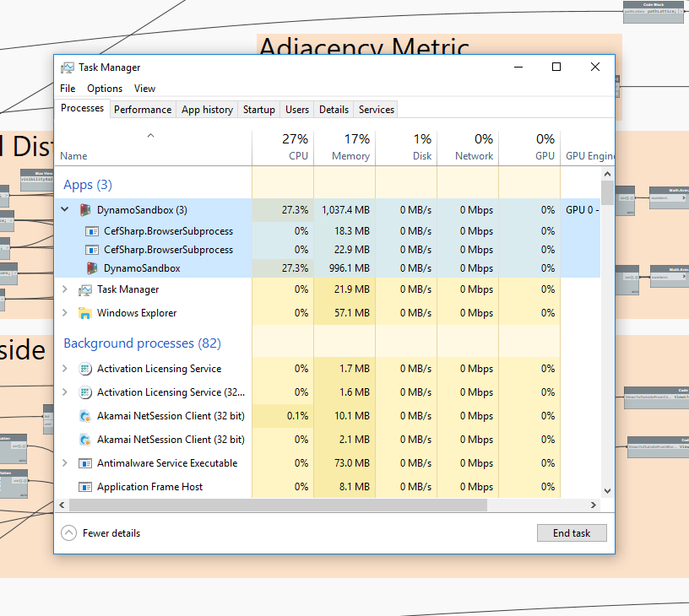Click the Application Frame Host icon

click(85, 487)
